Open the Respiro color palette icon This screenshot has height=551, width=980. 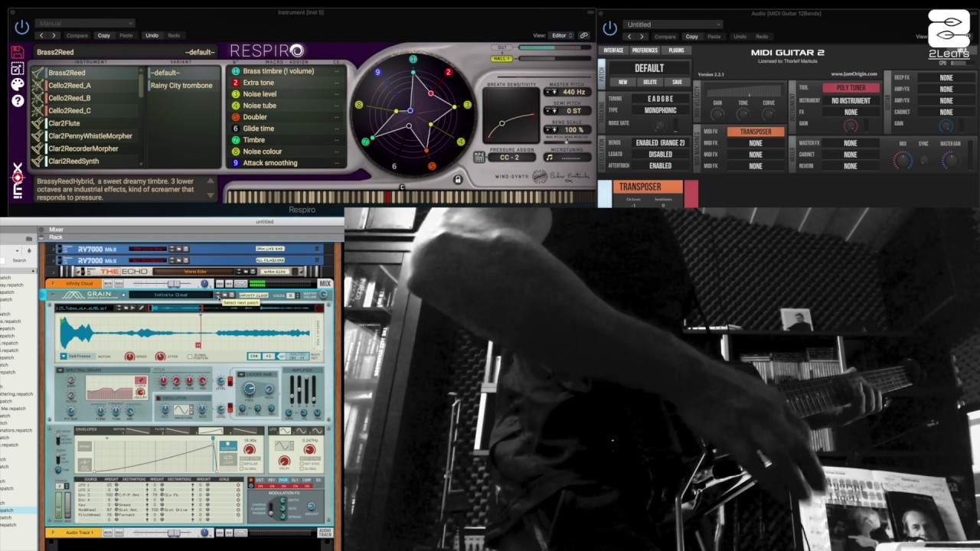click(17, 84)
